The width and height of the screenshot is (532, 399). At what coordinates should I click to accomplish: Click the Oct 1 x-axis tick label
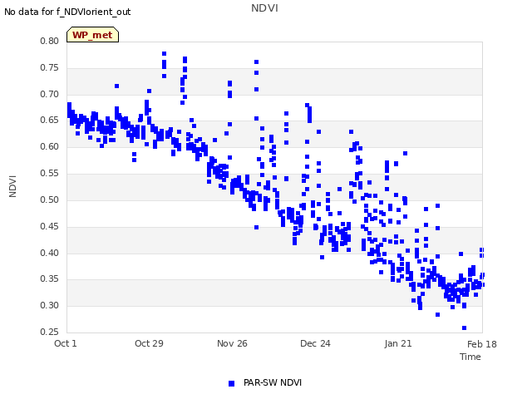(66, 343)
